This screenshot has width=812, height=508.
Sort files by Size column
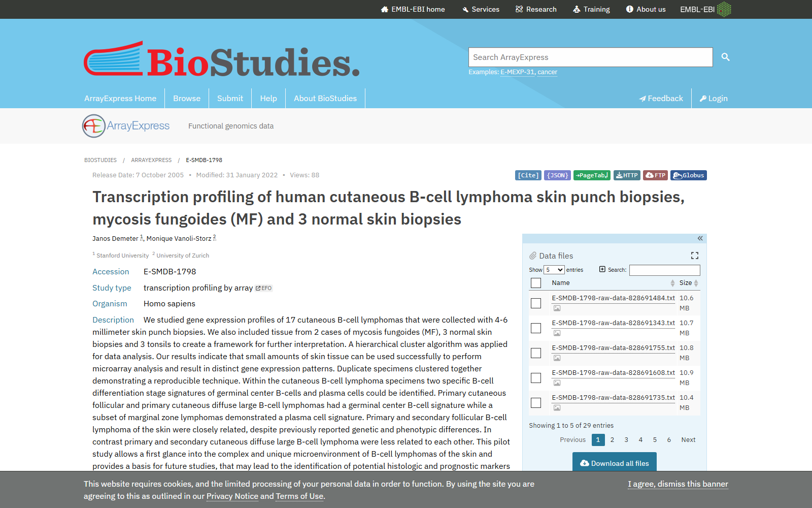(689, 283)
